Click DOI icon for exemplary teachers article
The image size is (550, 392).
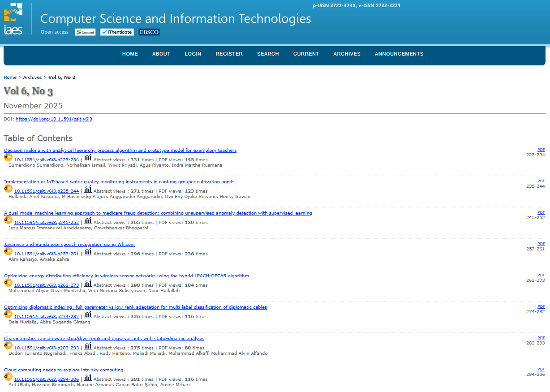8,157
